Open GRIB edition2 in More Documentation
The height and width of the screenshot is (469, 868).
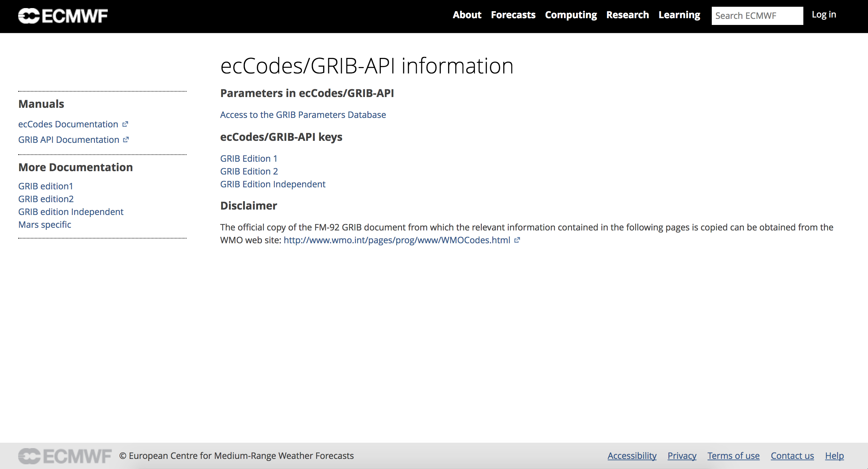[46, 199]
